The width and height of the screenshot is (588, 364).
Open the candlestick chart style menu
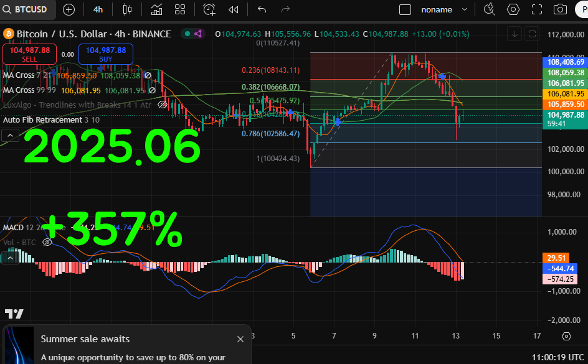[128, 10]
